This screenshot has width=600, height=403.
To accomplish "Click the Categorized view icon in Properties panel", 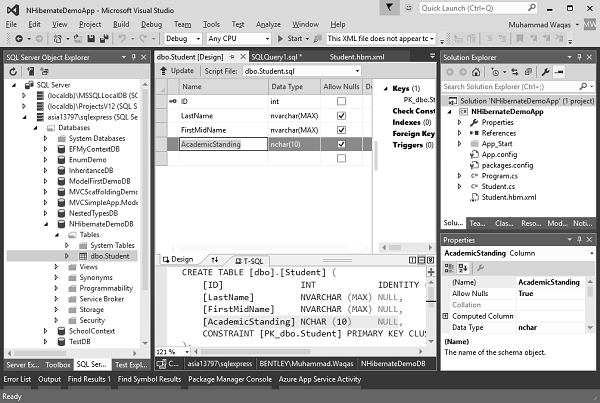I will pos(448,268).
